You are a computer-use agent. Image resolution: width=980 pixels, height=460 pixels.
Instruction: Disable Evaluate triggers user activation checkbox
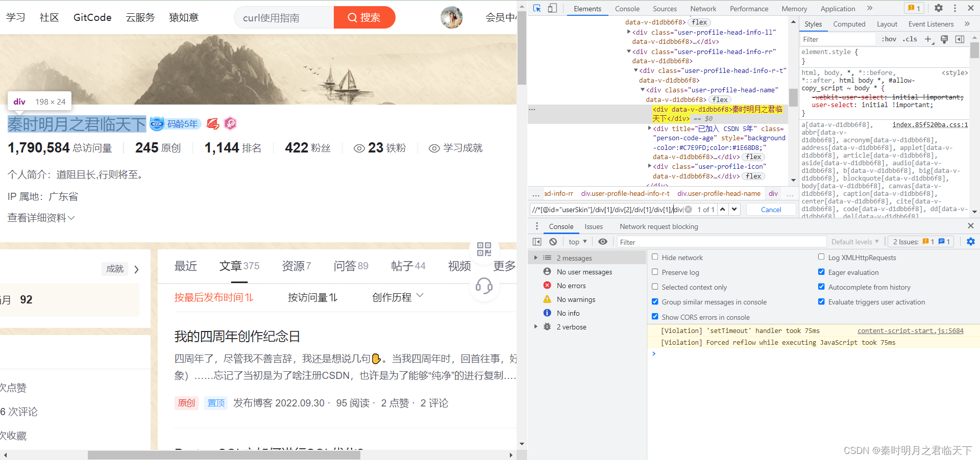(821, 301)
